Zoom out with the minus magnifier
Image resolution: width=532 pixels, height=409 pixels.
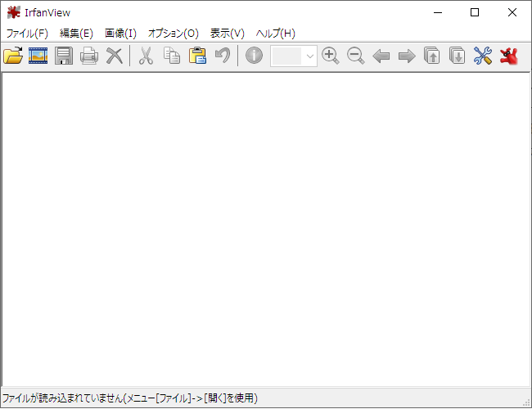tap(356, 56)
